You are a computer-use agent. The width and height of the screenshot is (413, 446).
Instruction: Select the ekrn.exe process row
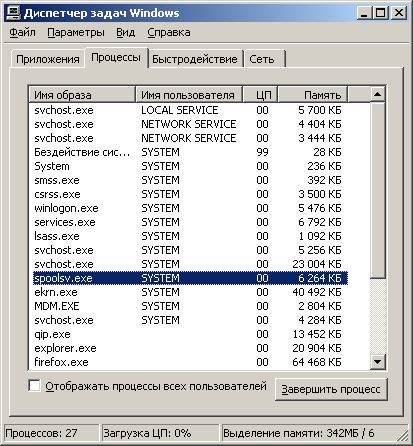click(189, 292)
